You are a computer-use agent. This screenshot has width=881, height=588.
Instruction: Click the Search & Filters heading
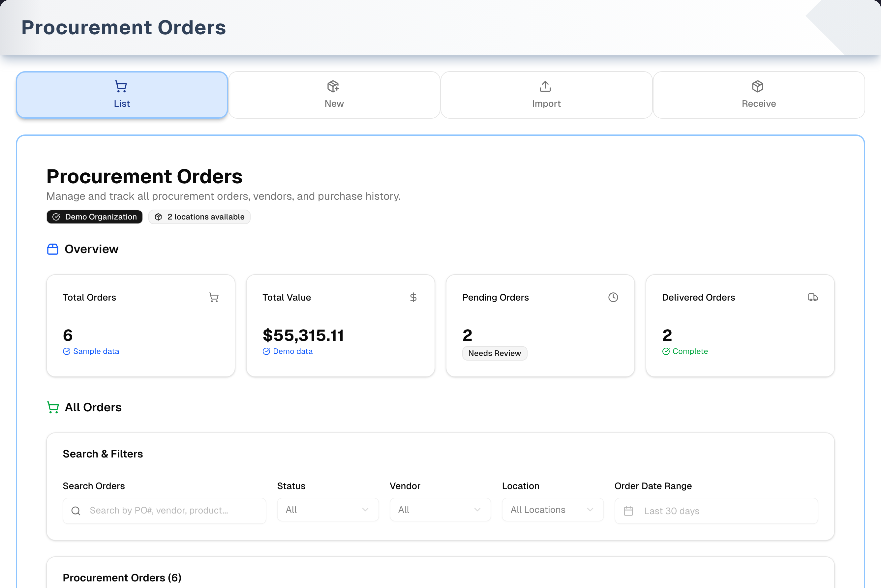coord(103,454)
